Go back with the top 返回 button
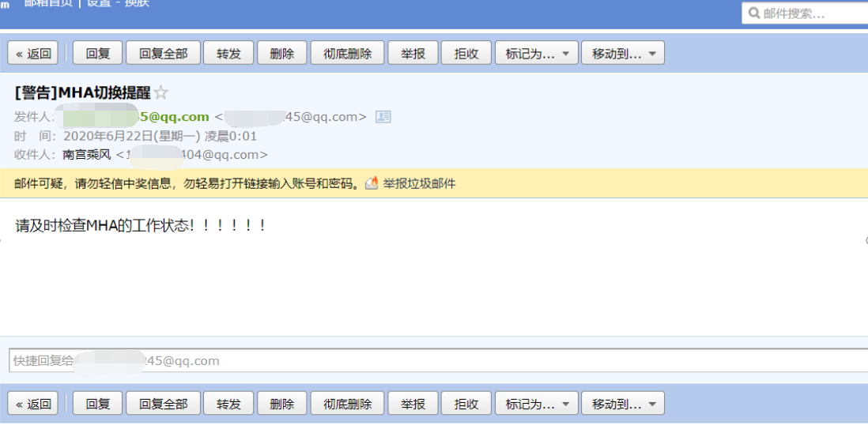 click(x=33, y=53)
